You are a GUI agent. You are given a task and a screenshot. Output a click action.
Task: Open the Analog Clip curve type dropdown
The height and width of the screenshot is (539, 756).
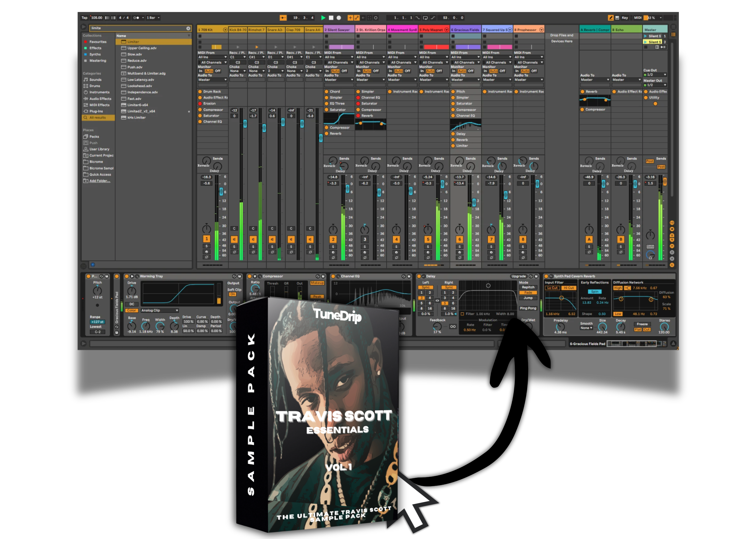160,311
